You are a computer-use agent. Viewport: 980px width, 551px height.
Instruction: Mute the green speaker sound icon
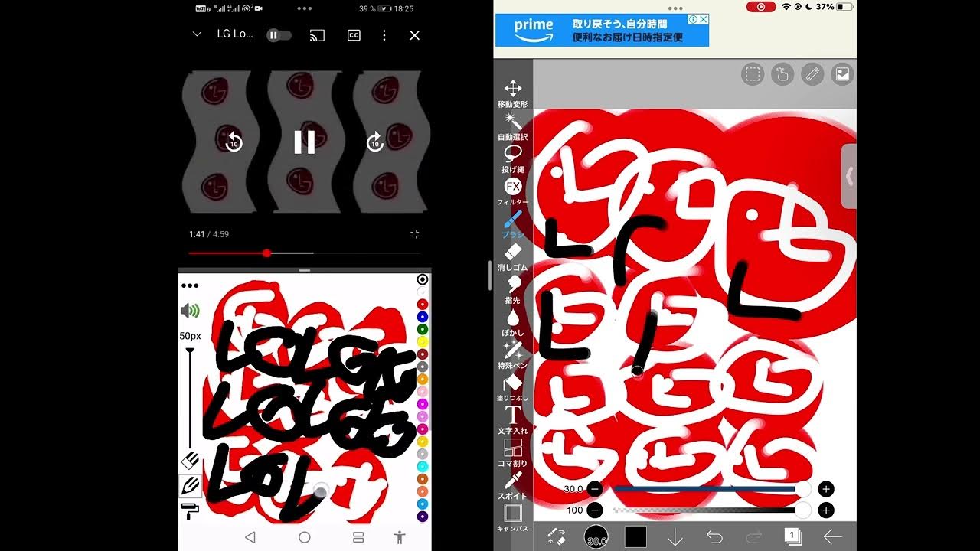(x=190, y=311)
